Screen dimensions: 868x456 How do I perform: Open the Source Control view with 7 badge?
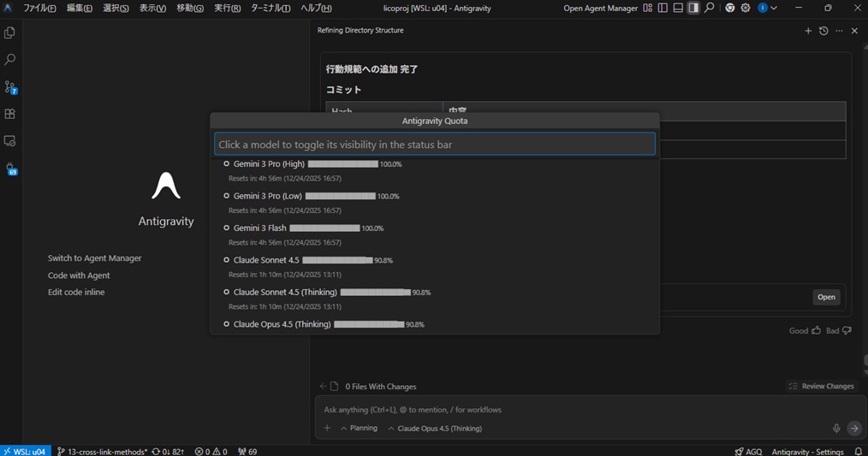click(x=10, y=86)
